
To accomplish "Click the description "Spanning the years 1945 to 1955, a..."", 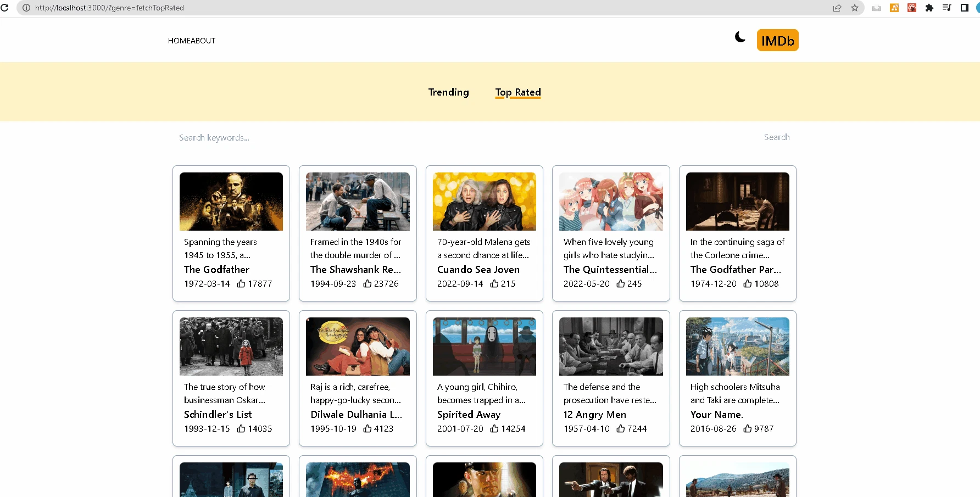I will (x=220, y=249).
